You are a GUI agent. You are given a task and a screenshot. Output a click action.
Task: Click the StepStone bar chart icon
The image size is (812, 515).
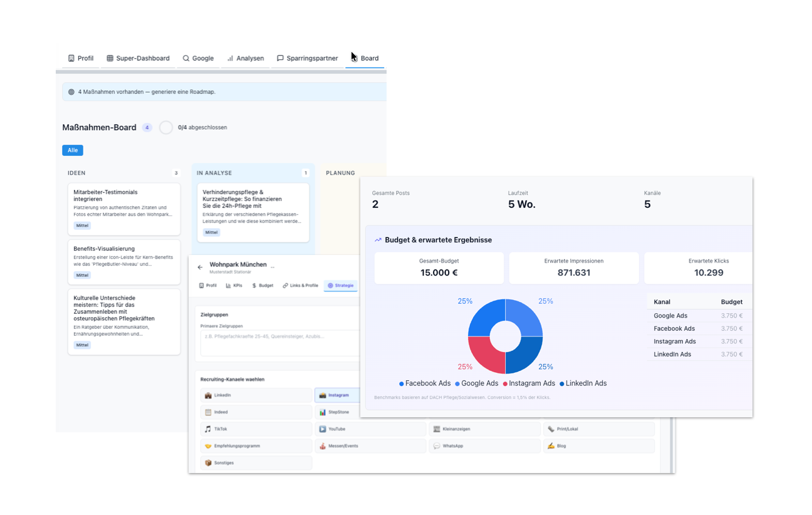(x=322, y=412)
